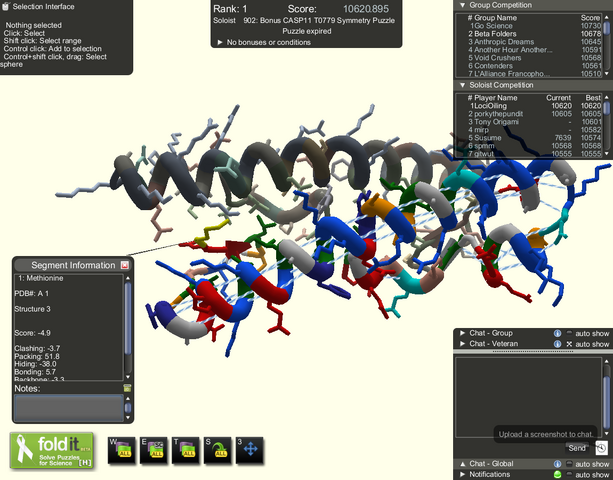The image size is (613, 480).
Task: Expand the Chat - Veteran section
Action: point(462,344)
